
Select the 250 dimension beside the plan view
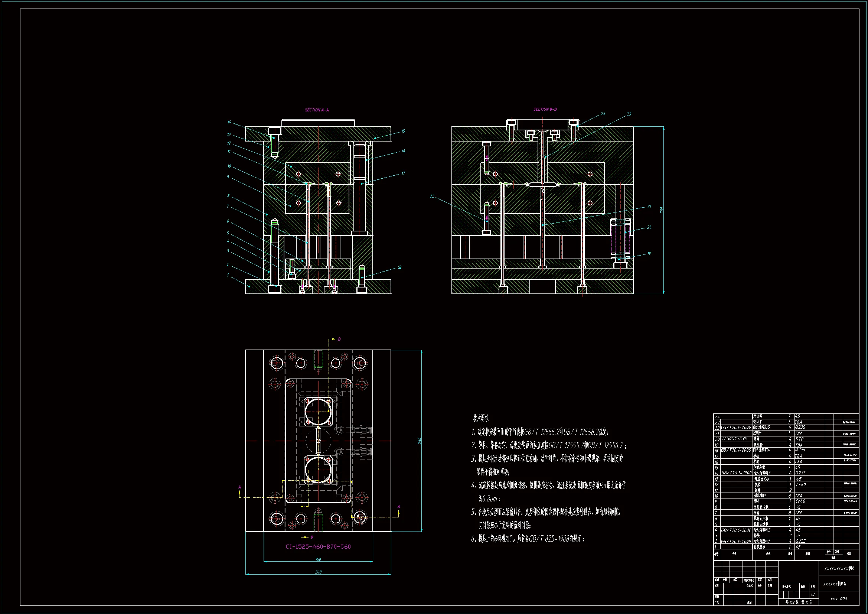[x=419, y=441]
